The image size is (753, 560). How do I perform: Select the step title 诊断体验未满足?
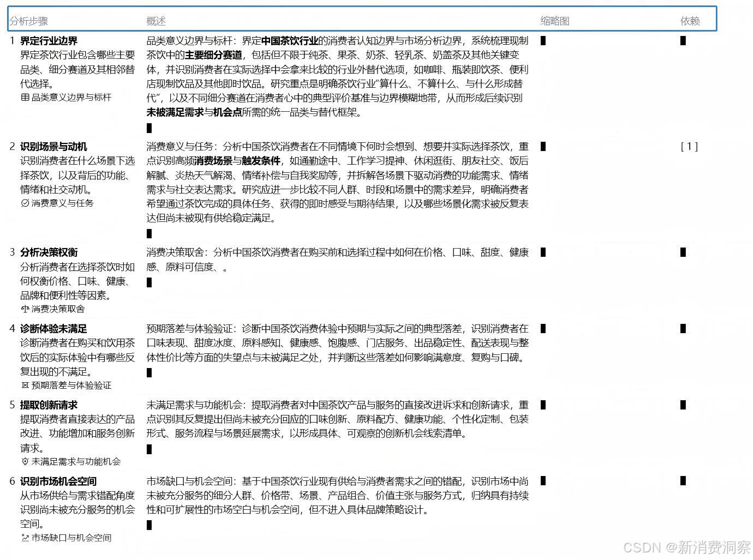click(x=53, y=329)
